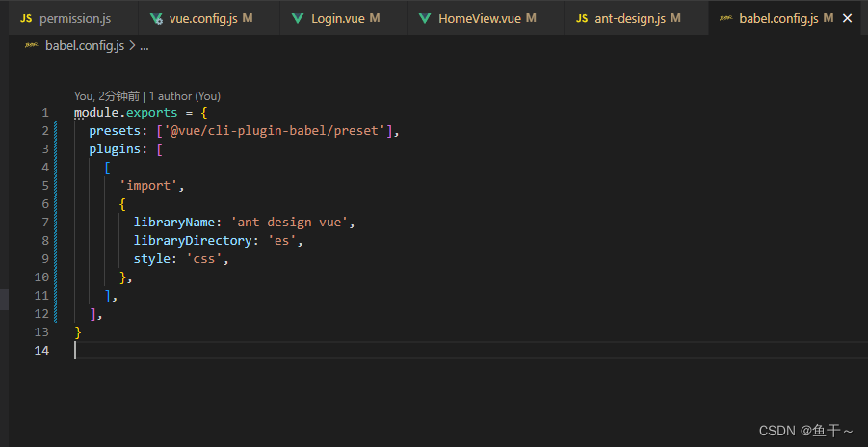
Task: Click 'exports' on line 1
Action: [151, 113]
